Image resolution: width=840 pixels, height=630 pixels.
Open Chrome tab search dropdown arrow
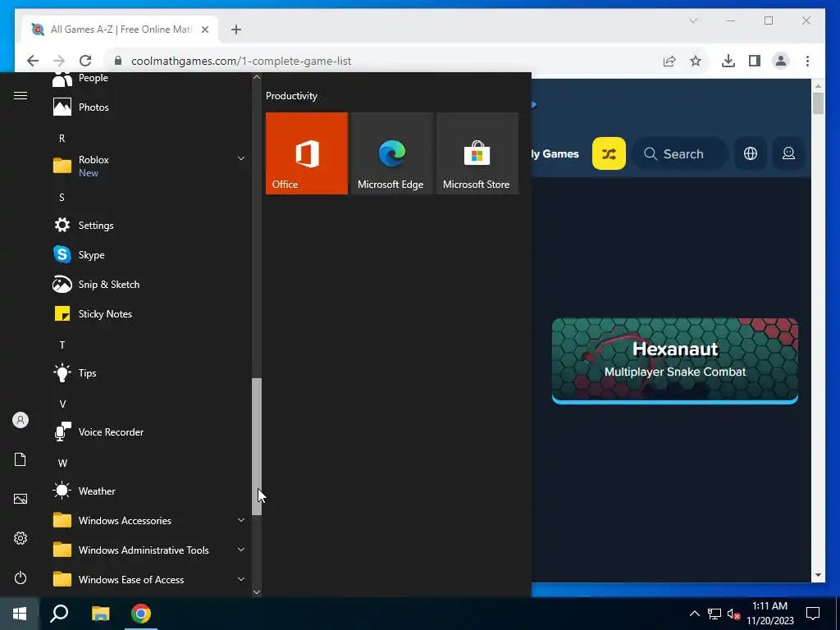tap(693, 21)
